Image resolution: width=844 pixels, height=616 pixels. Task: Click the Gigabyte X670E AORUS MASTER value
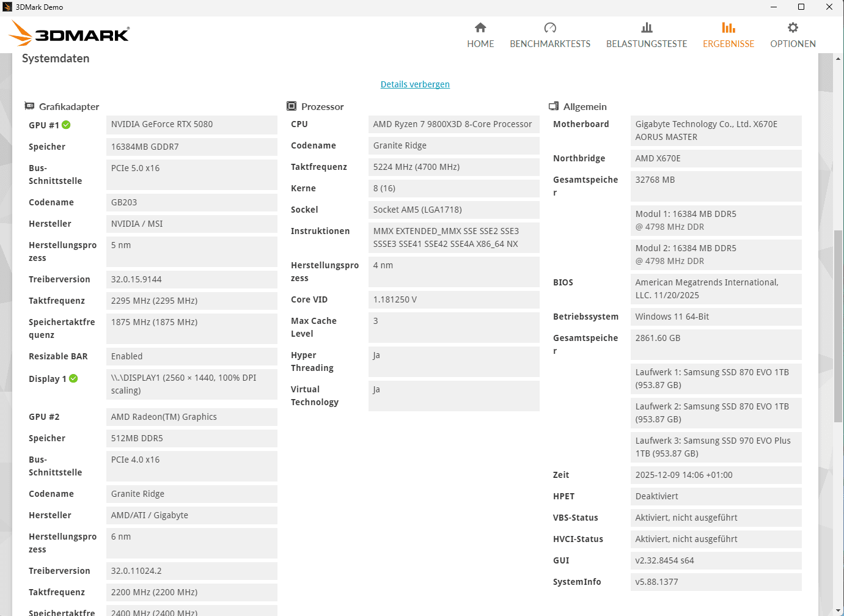pyautogui.click(x=716, y=131)
